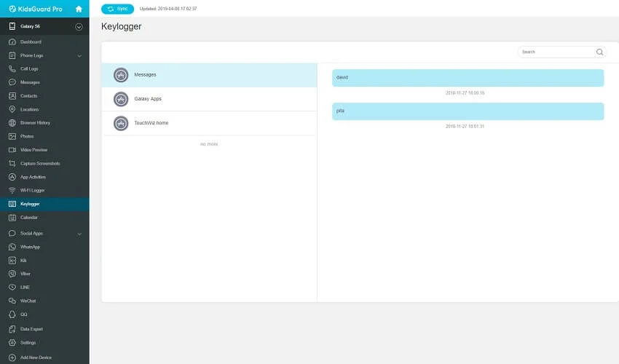Image resolution: width=619 pixels, height=364 pixels.
Task: Click the Browser History globe icon
Action: [x=12, y=123]
